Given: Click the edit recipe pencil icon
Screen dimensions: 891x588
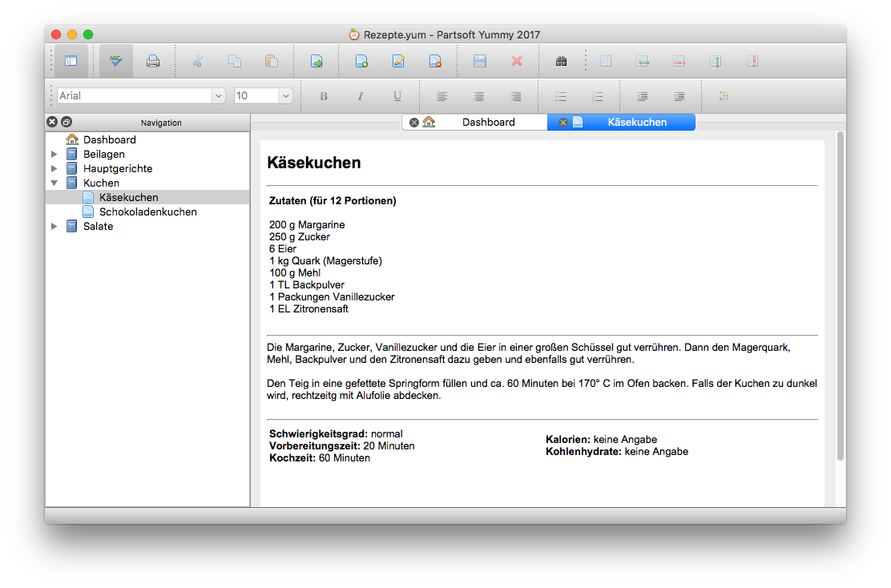Looking at the screenshot, I should [x=398, y=61].
